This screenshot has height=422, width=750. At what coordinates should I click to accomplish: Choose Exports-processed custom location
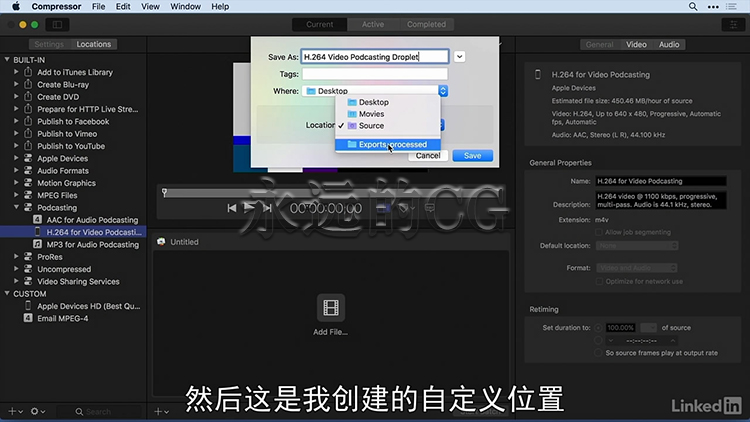(387, 144)
